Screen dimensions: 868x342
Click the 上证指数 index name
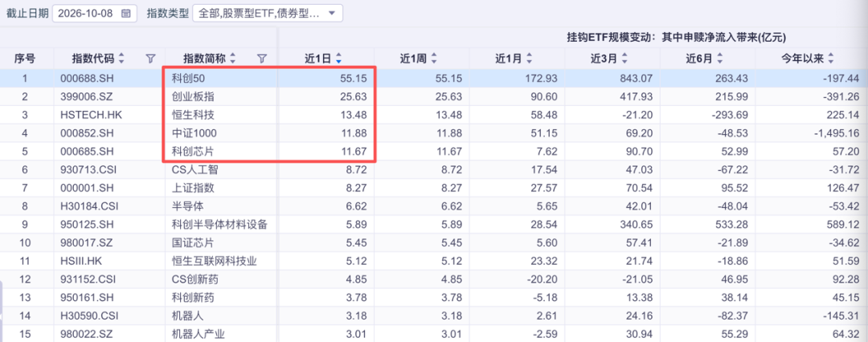coord(193,189)
